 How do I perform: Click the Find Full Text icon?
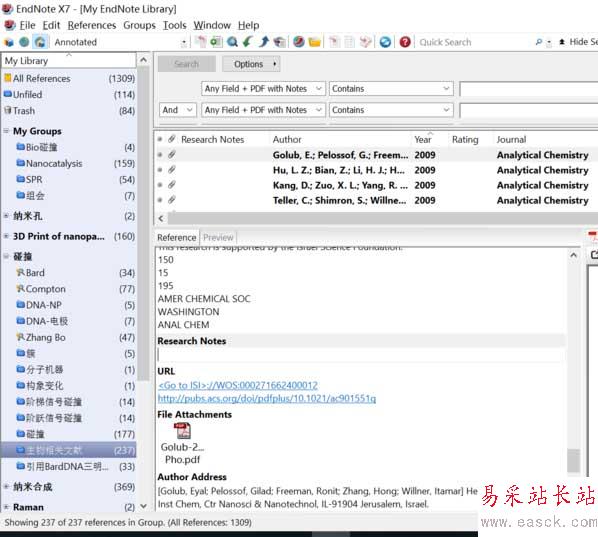[x=280, y=42]
